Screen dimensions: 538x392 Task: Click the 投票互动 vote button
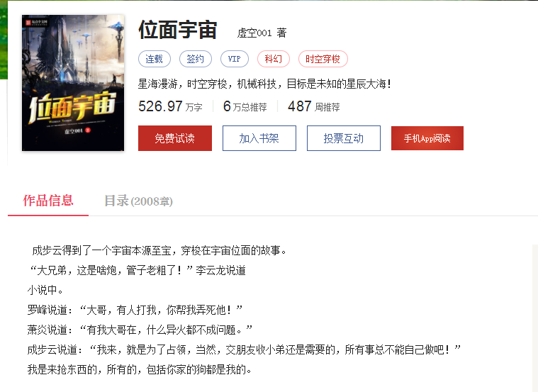click(x=344, y=138)
